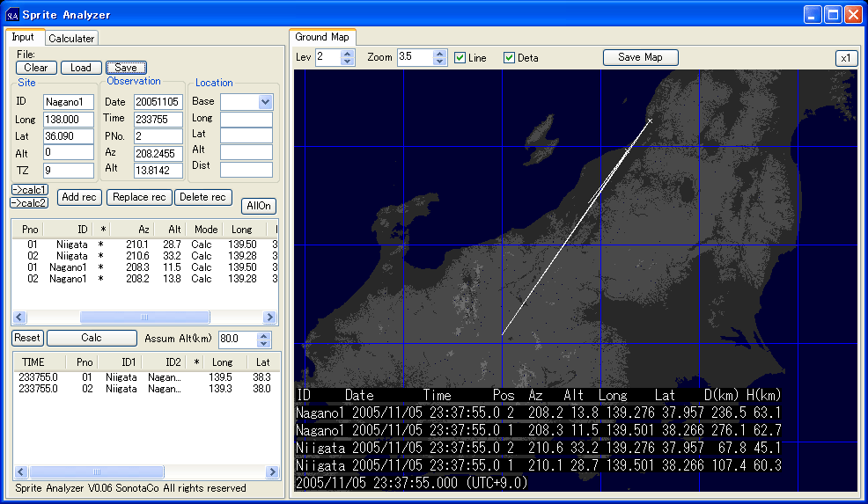This screenshot has width=868, height=504.
Task: Click the site ID input field
Action: pos(68,102)
